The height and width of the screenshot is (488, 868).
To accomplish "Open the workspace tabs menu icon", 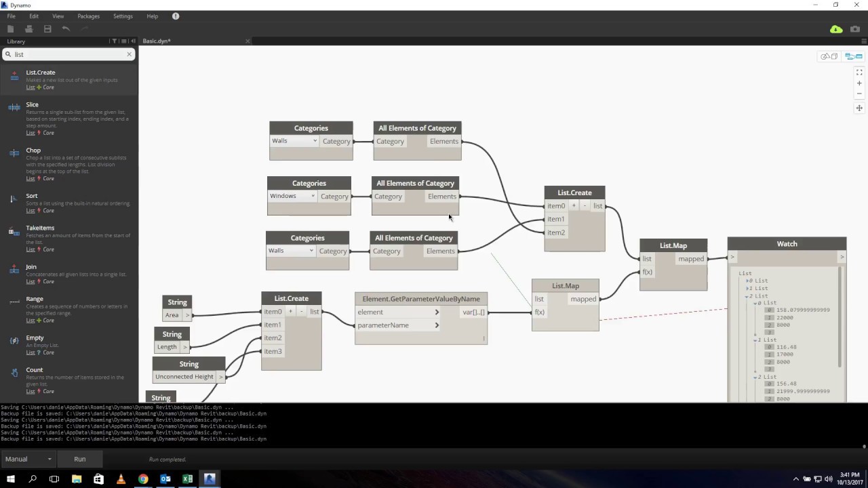I will click(x=863, y=41).
